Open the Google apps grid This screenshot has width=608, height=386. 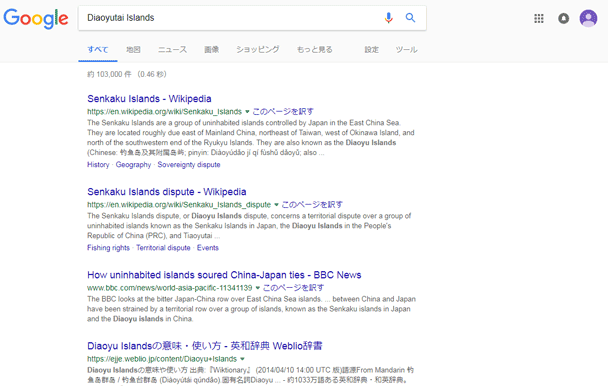(x=539, y=18)
